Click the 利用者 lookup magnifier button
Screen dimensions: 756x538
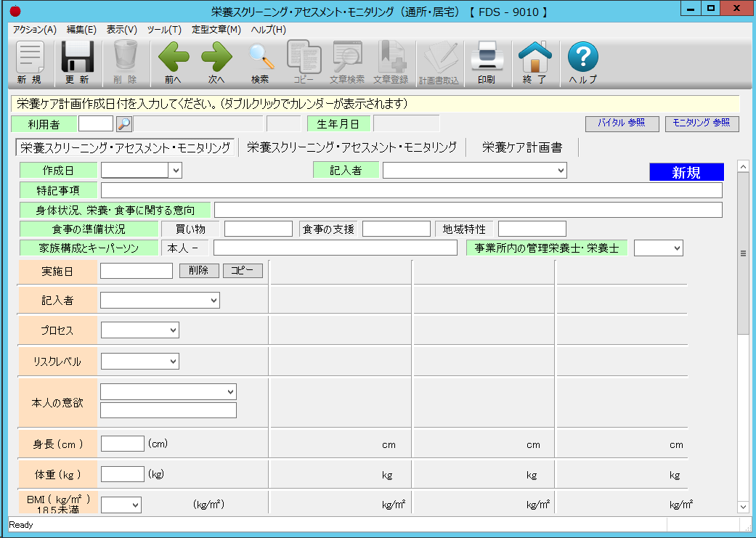[124, 124]
